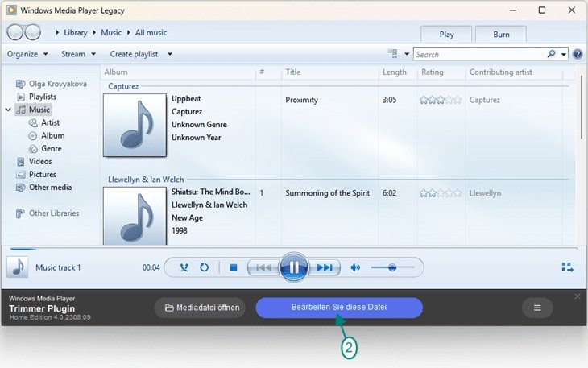Open the Stream menu
The image size is (588, 368).
click(x=78, y=54)
